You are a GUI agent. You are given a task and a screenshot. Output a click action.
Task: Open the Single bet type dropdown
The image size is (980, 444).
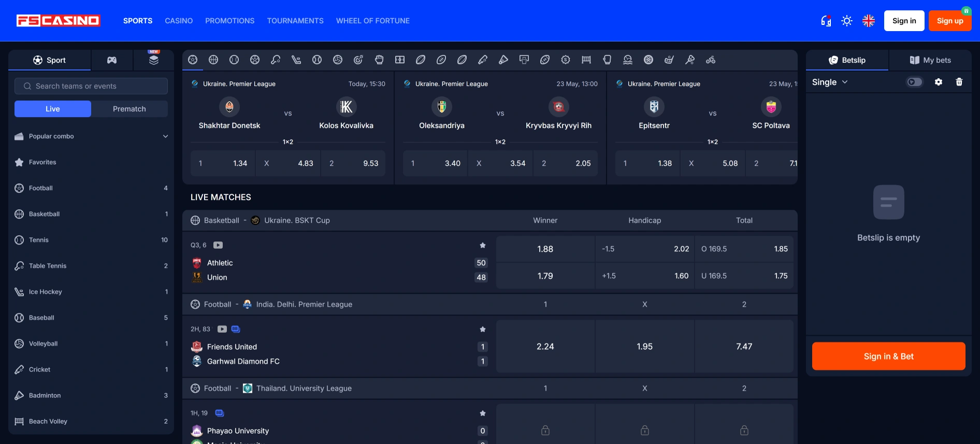click(x=830, y=82)
